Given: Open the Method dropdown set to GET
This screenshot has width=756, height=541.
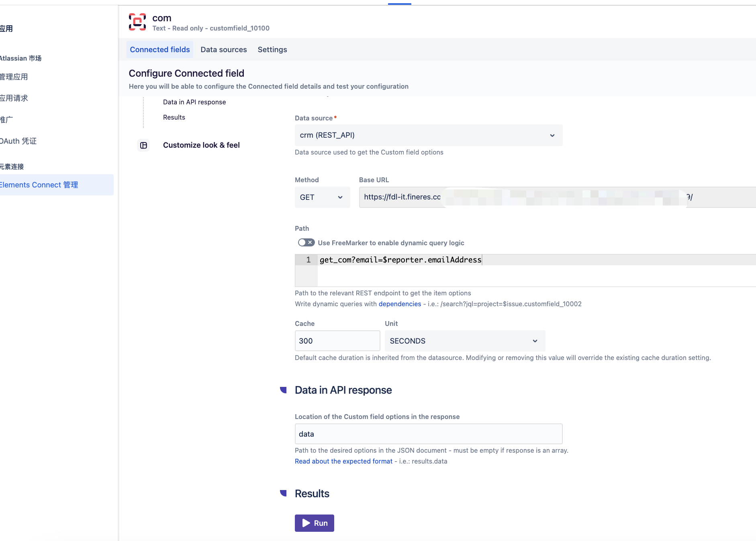Looking at the screenshot, I should [x=322, y=197].
